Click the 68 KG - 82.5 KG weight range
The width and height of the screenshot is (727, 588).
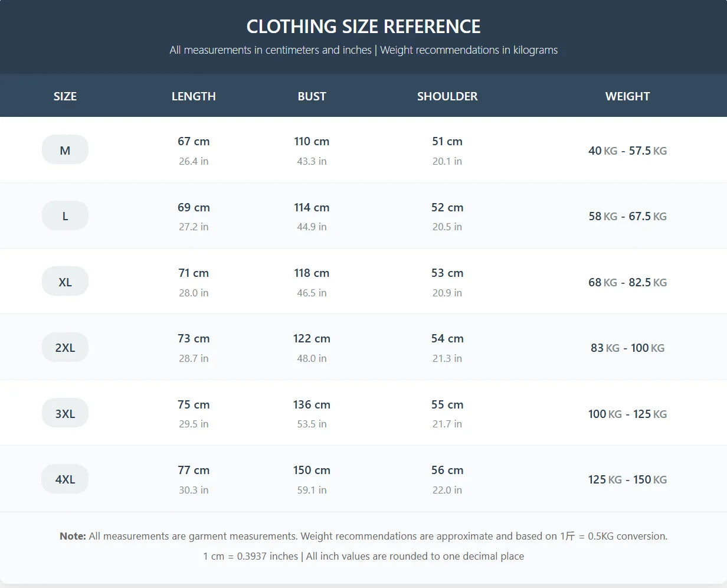(x=627, y=282)
